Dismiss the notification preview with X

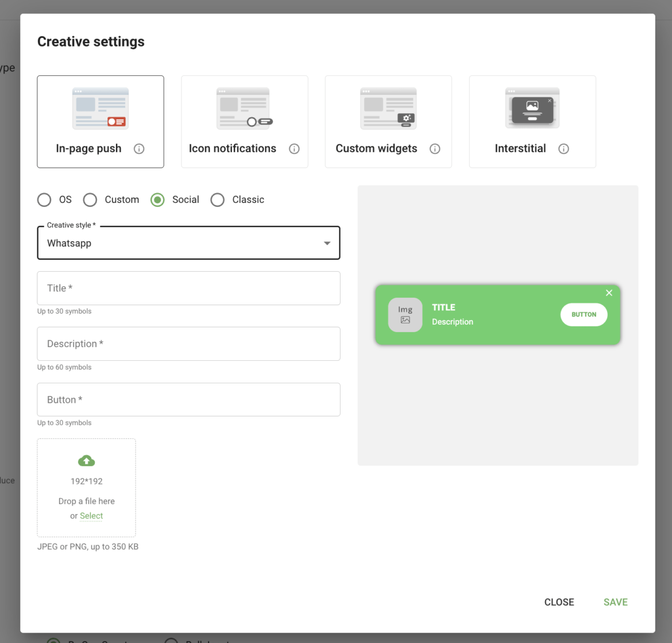pos(609,292)
